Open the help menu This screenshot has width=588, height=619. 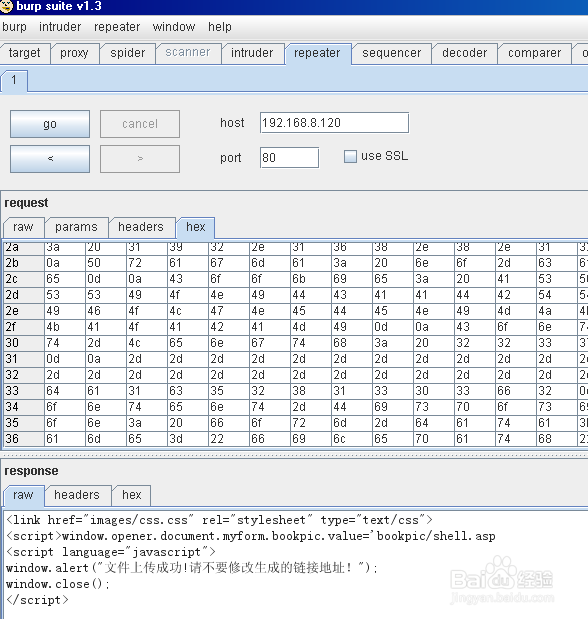[x=220, y=27]
